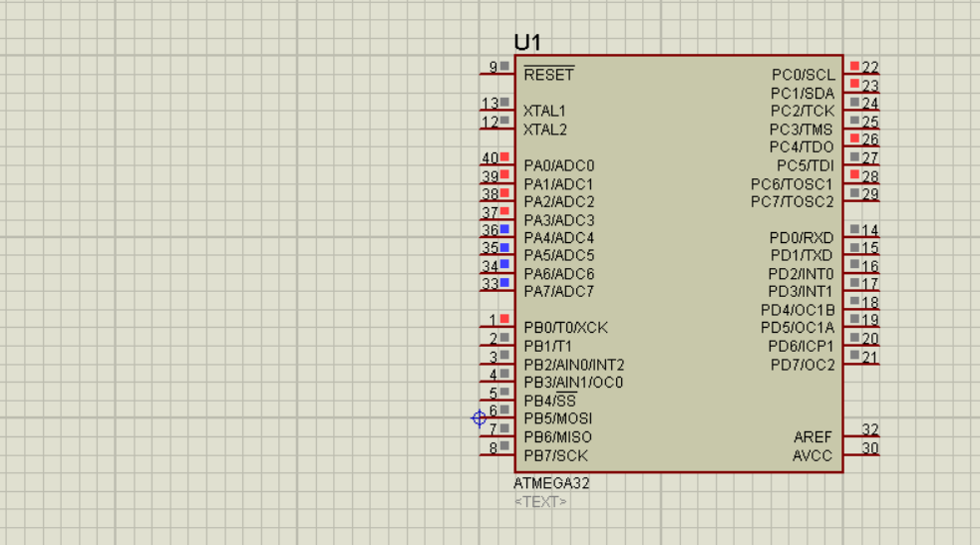The image size is (980, 545).
Task: Click the blue origin crosshair marker
Action: pos(479,418)
